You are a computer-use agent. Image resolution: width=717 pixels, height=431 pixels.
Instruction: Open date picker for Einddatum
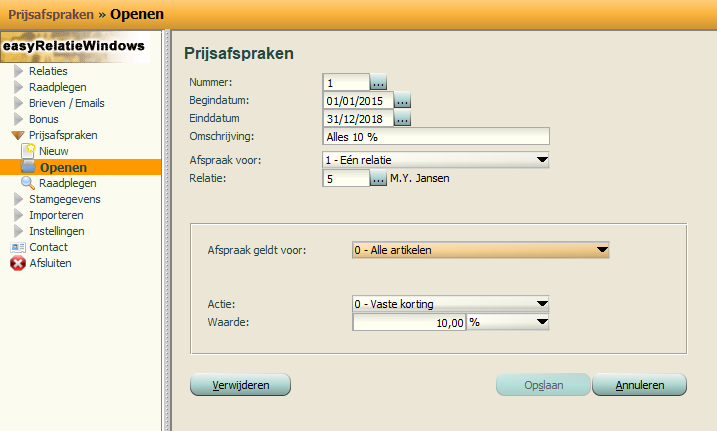(402, 118)
